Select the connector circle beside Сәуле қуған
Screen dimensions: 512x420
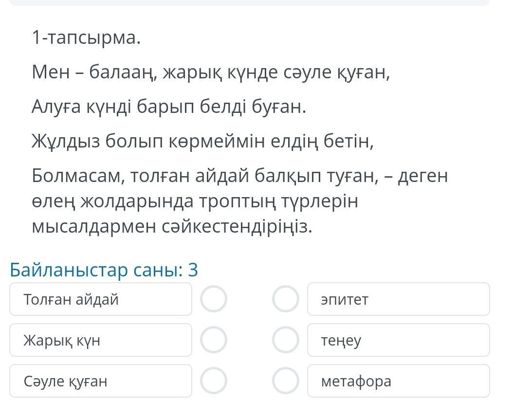[x=214, y=381]
